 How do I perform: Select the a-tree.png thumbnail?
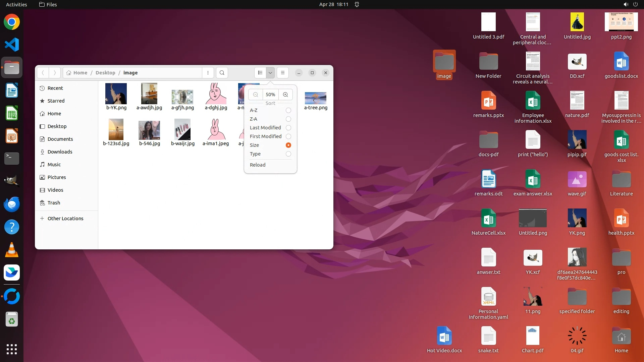point(315,98)
